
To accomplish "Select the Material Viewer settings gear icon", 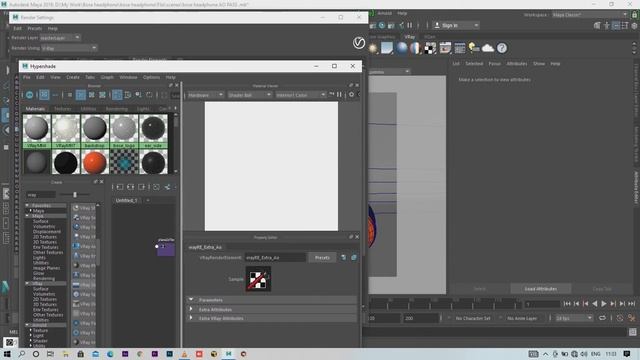I will coord(351,95).
